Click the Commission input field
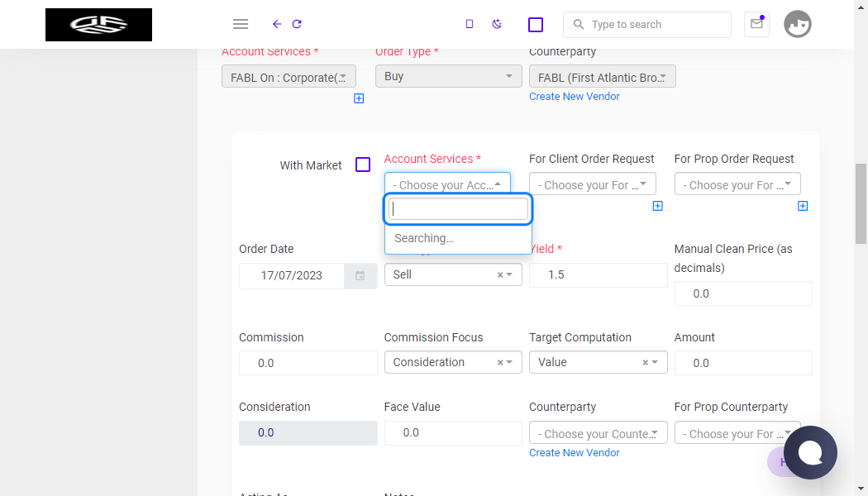868x496 pixels. (x=308, y=363)
